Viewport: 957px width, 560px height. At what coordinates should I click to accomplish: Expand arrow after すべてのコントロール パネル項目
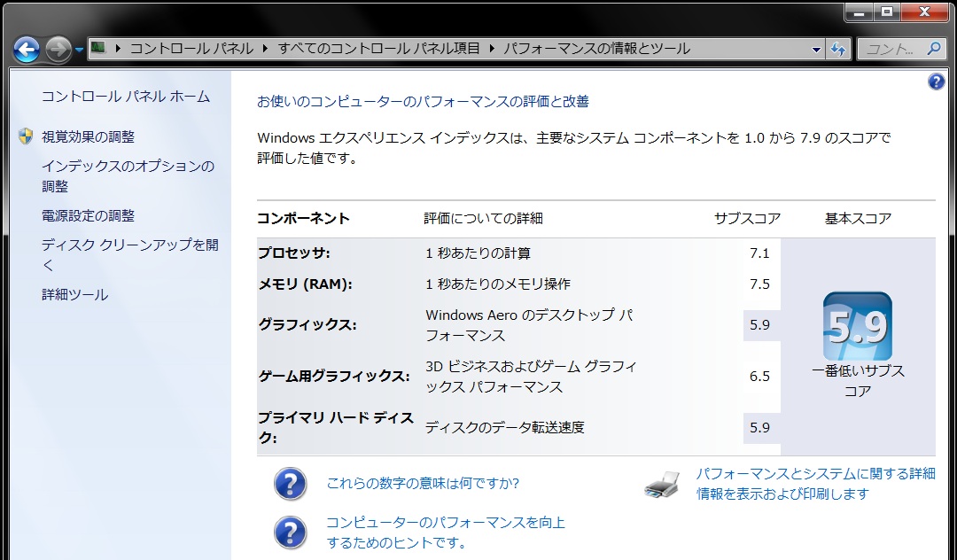click(x=492, y=48)
